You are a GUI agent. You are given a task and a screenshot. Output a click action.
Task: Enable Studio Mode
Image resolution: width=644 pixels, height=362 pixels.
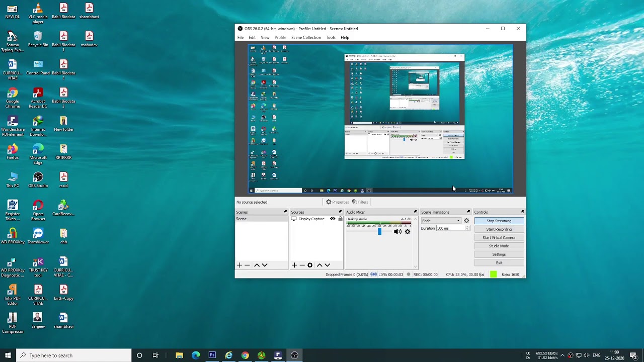(499, 246)
